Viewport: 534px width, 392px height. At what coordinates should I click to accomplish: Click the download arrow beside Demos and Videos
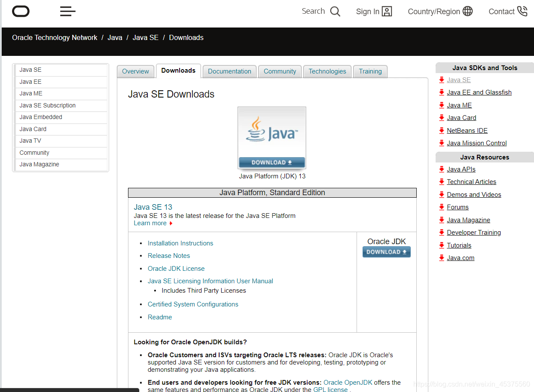pyautogui.click(x=442, y=195)
